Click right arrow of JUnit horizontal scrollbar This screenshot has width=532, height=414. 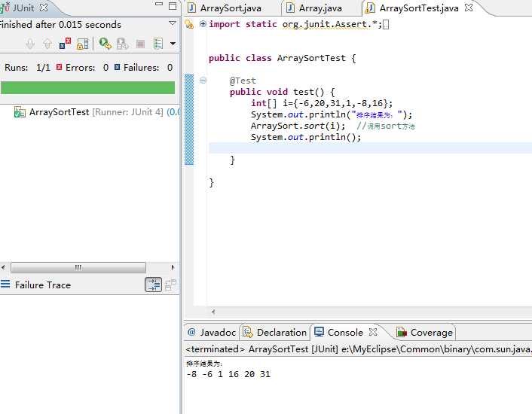click(x=173, y=267)
